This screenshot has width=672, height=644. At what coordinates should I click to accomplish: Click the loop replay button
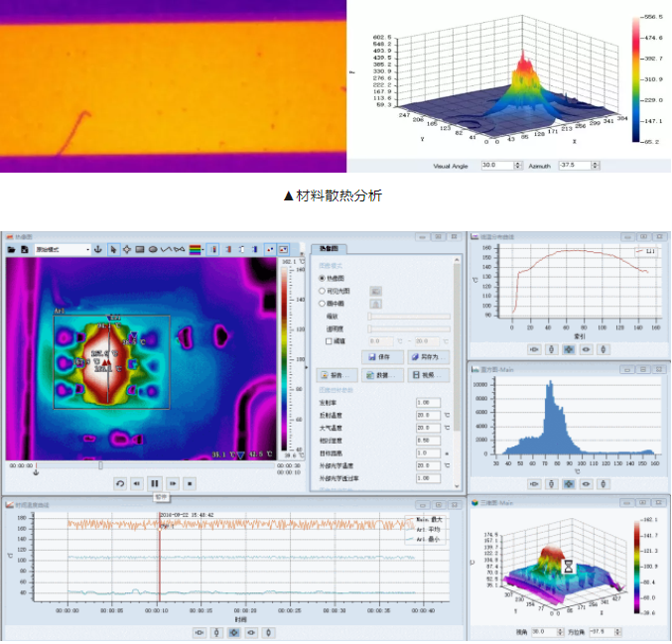click(120, 483)
